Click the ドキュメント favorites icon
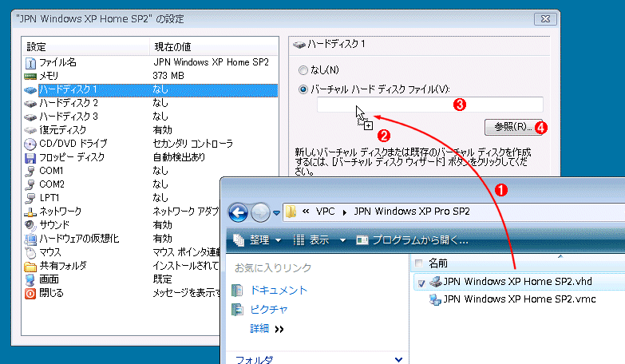 pyautogui.click(x=238, y=291)
